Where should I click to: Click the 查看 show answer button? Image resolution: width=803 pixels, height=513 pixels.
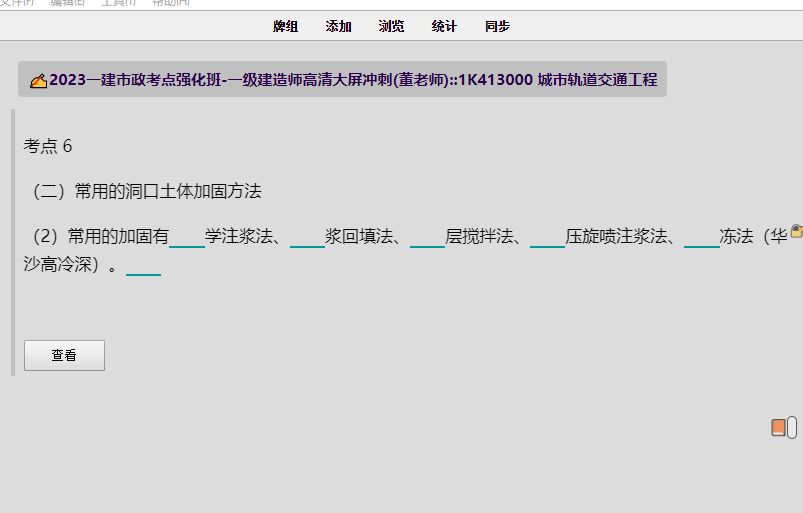[65, 355]
